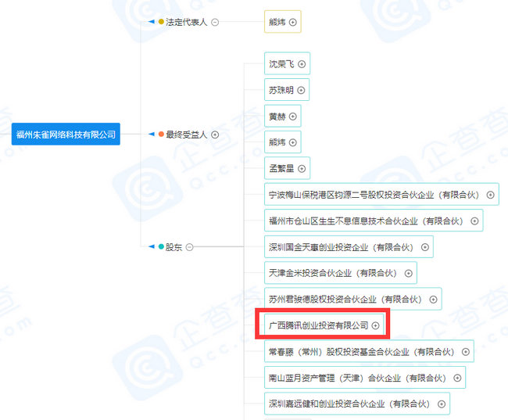
Task: Open 深圳嘉远健和创业投资合伙企业 node
Action: pyautogui.click(x=348, y=404)
